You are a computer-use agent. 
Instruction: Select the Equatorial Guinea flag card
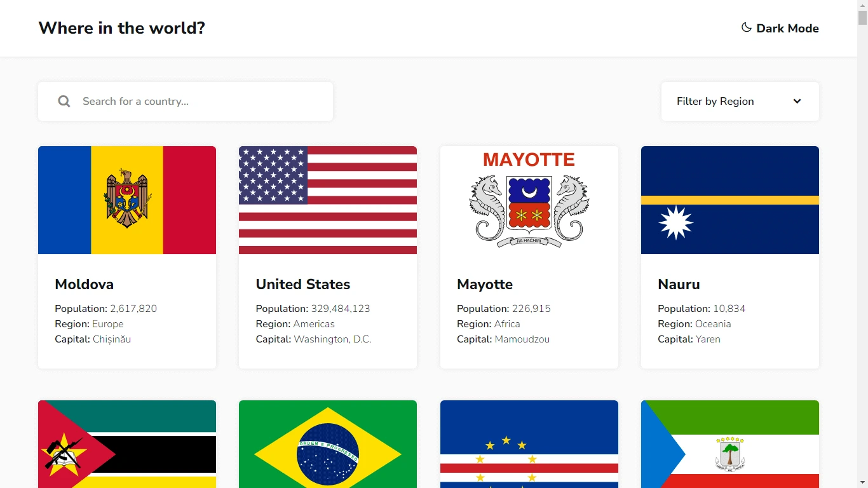[x=729, y=444]
